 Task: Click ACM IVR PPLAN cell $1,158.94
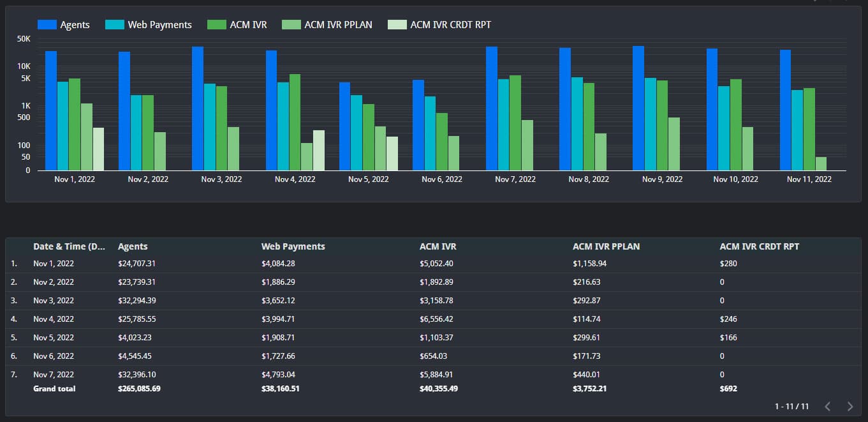[x=589, y=263]
